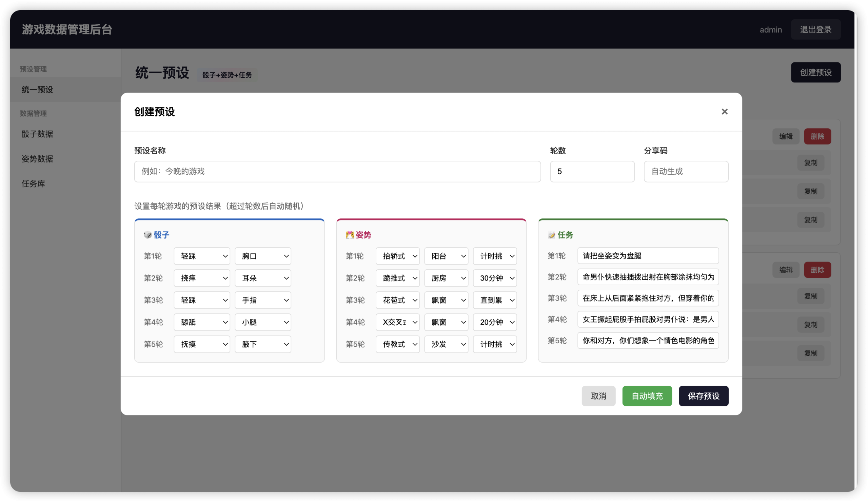
Task: Select 任务库 in the sidebar menu
Action: pyautogui.click(x=33, y=184)
